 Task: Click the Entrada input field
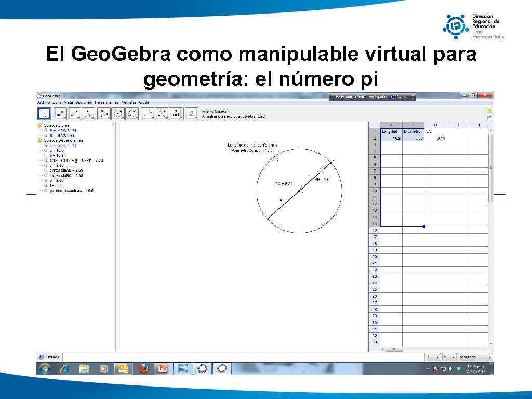pos(244,357)
